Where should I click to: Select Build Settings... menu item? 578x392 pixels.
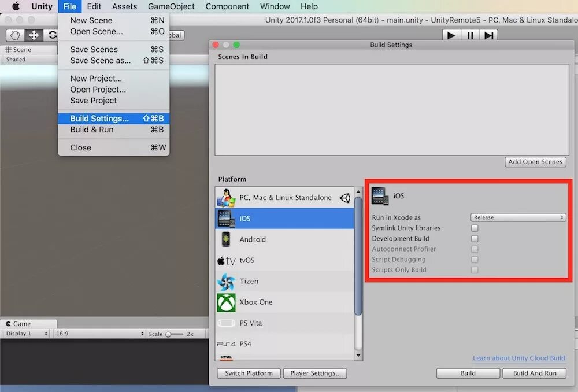tap(113, 119)
